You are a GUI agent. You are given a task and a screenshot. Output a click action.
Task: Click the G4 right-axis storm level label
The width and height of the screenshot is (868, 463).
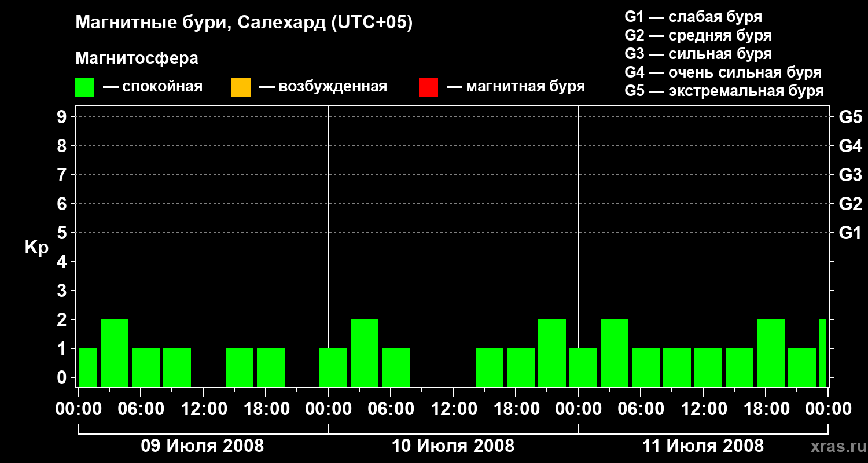pyautogui.click(x=850, y=146)
